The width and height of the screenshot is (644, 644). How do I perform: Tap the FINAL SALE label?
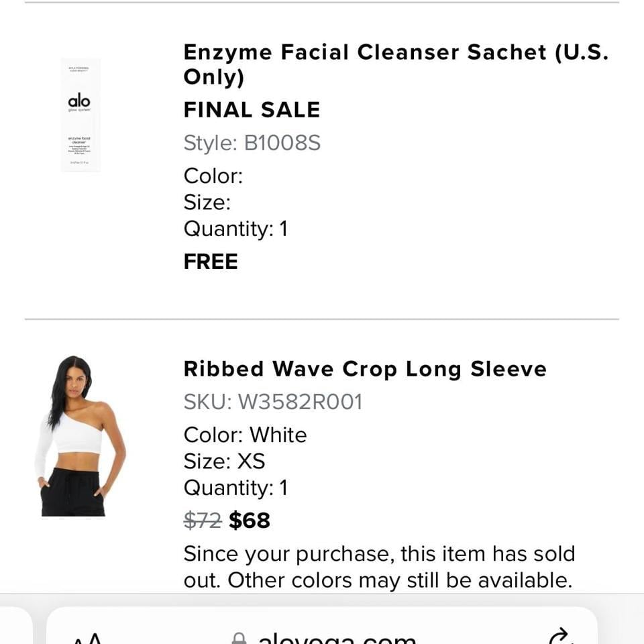[252, 109]
